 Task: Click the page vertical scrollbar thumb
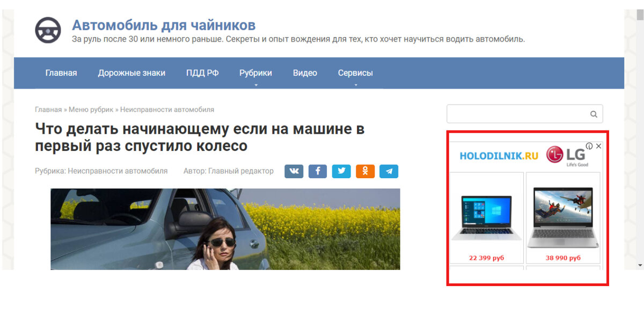640,14
